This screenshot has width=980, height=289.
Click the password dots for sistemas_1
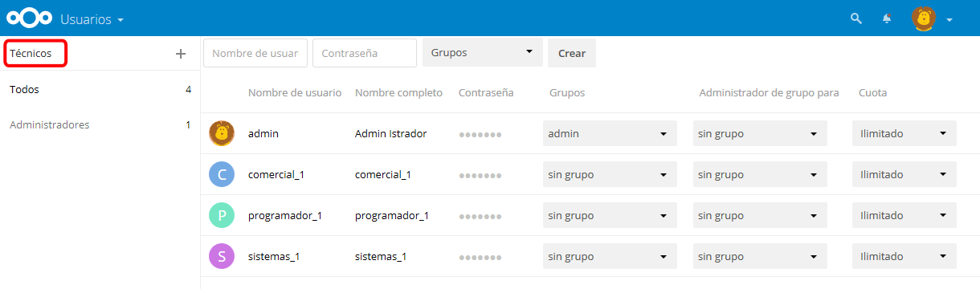pos(480,257)
